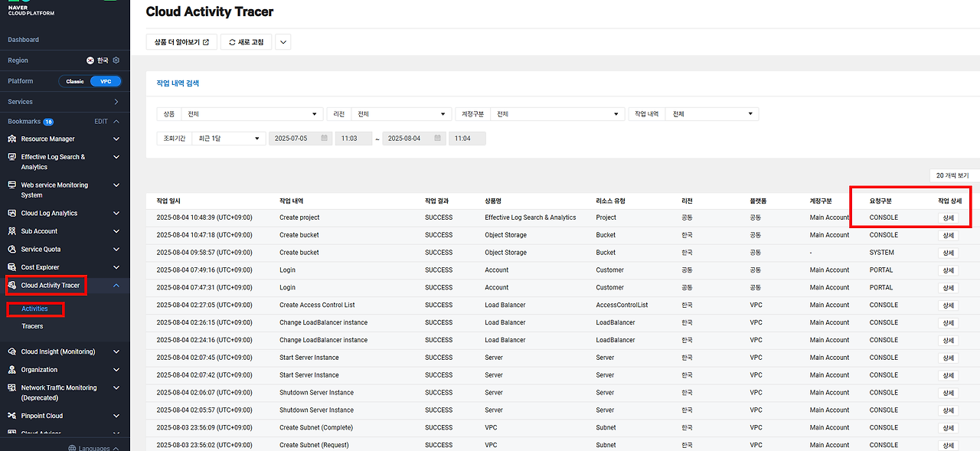
Task: Select the Tracers submenu item
Action: coord(32,326)
